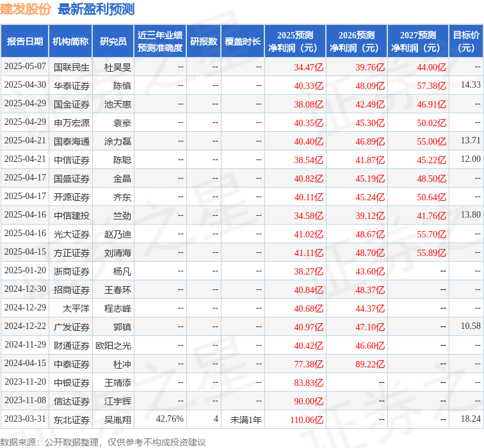Select the 报告日期 column header

click(25, 42)
